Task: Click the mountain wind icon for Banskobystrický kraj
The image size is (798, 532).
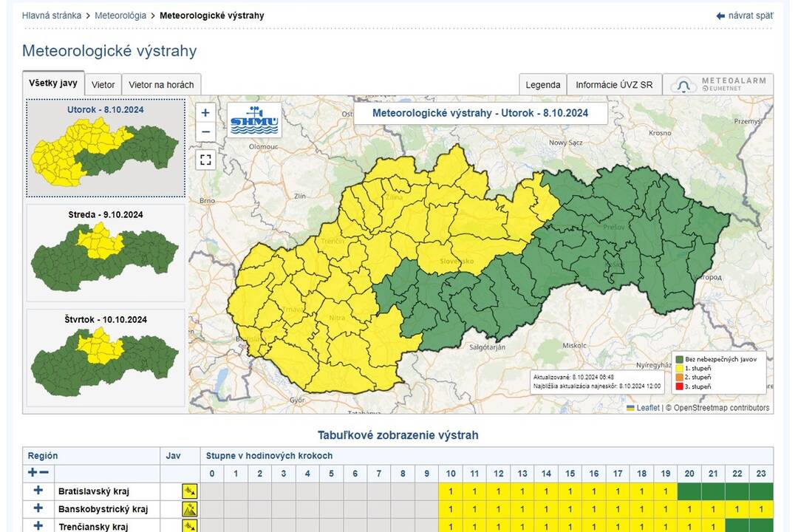Action: (x=190, y=509)
